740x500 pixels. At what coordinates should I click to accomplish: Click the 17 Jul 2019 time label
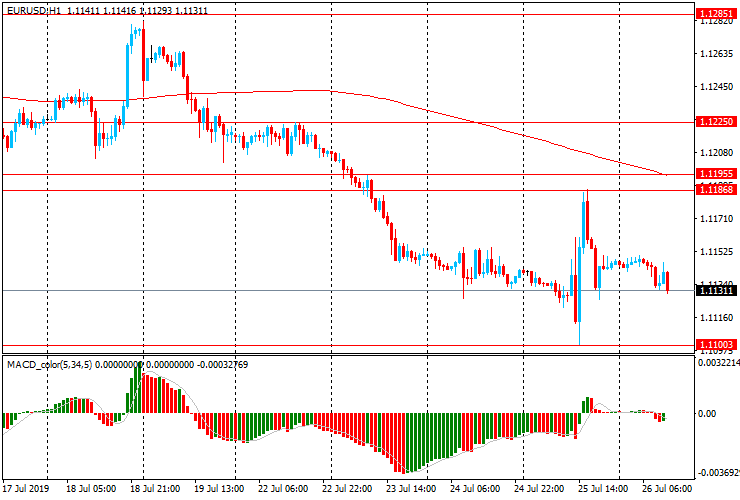(25, 488)
